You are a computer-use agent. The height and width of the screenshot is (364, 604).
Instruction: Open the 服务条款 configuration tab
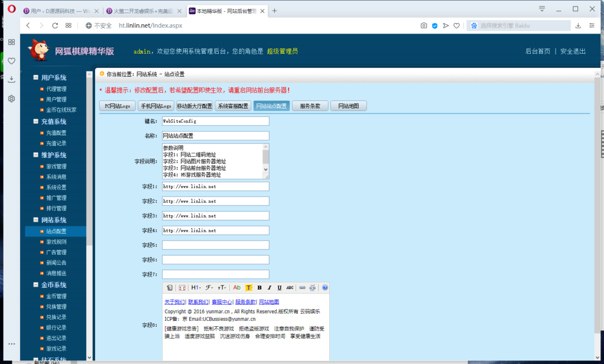coord(310,106)
